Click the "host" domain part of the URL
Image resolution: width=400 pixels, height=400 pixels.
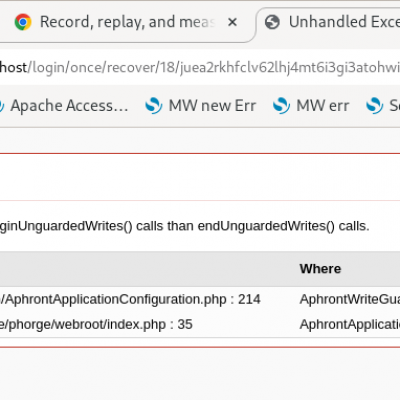tap(13, 67)
